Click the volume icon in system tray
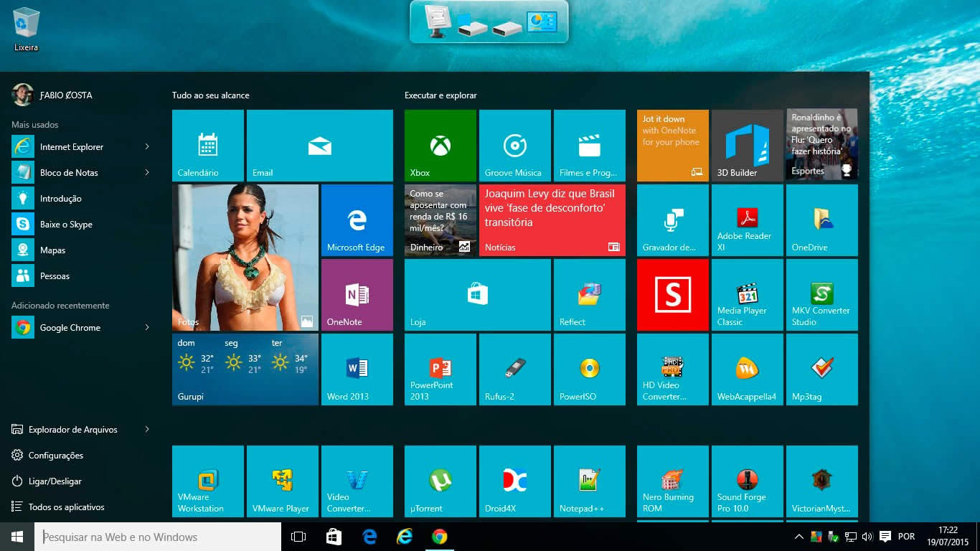This screenshot has width=980, height=551. (x=867, y=537)
